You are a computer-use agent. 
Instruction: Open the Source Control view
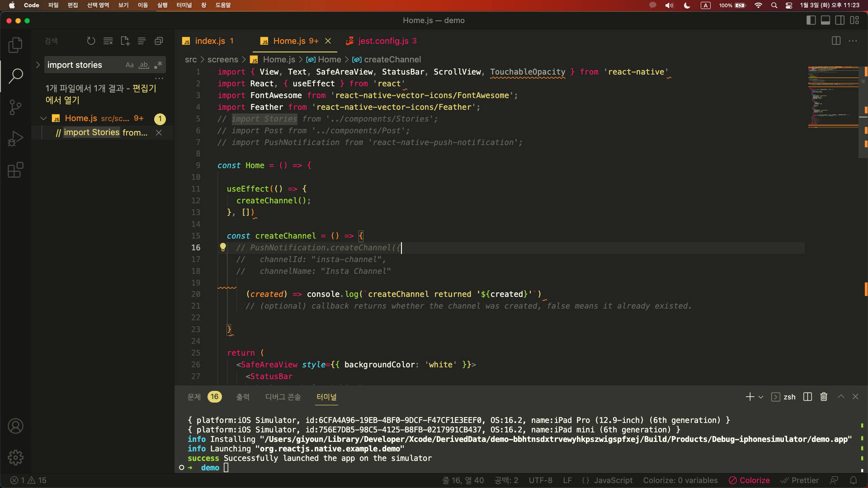(15, 107)
